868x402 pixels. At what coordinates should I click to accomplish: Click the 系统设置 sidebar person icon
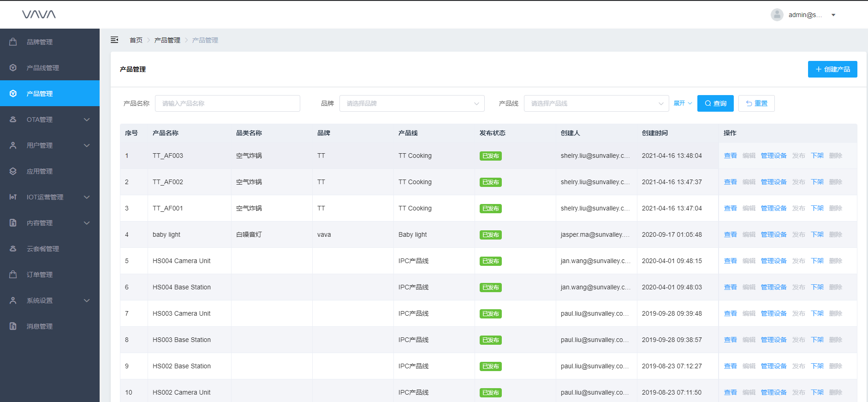tap(13, 300)
